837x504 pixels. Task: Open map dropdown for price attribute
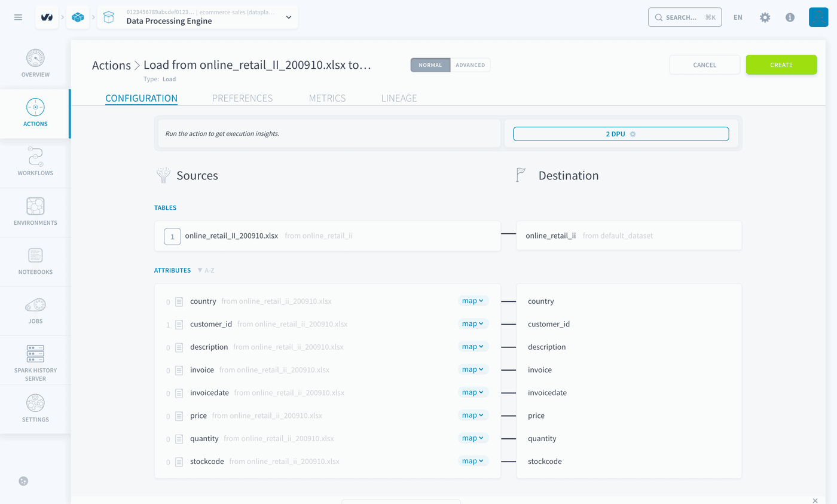(473, 415)
